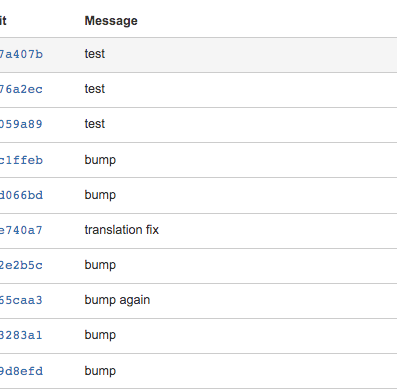Select the 'bump again' commit row
397x389 pixels.
click(x=198, y=301)
